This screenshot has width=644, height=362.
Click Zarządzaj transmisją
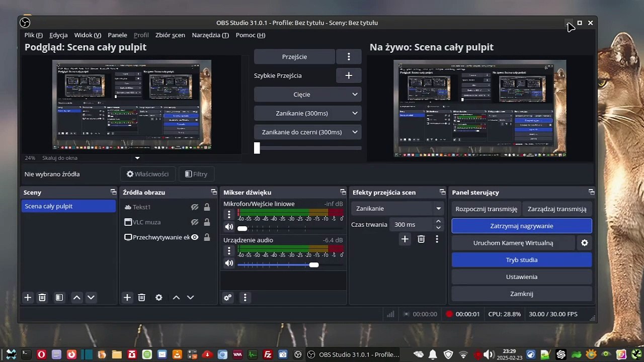click(557, 209)
